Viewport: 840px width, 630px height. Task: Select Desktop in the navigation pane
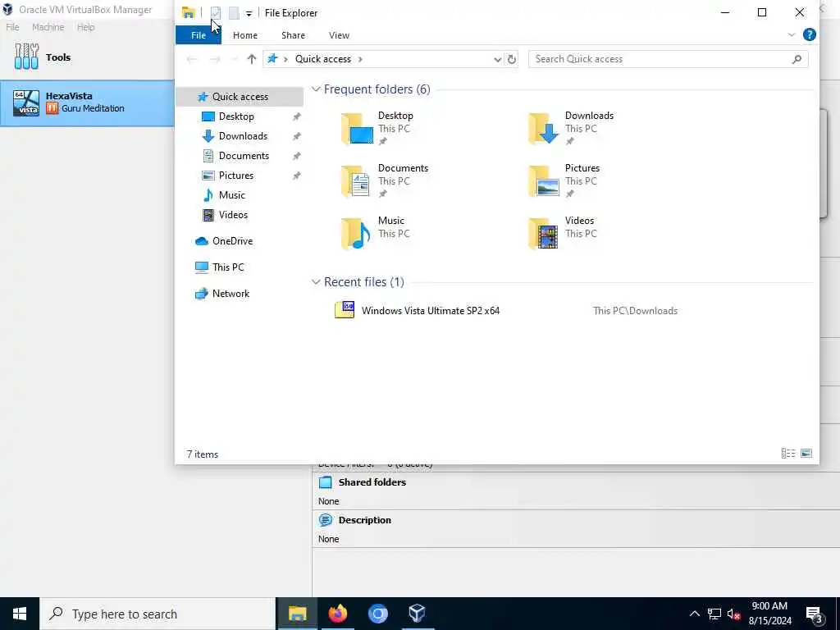236,116
